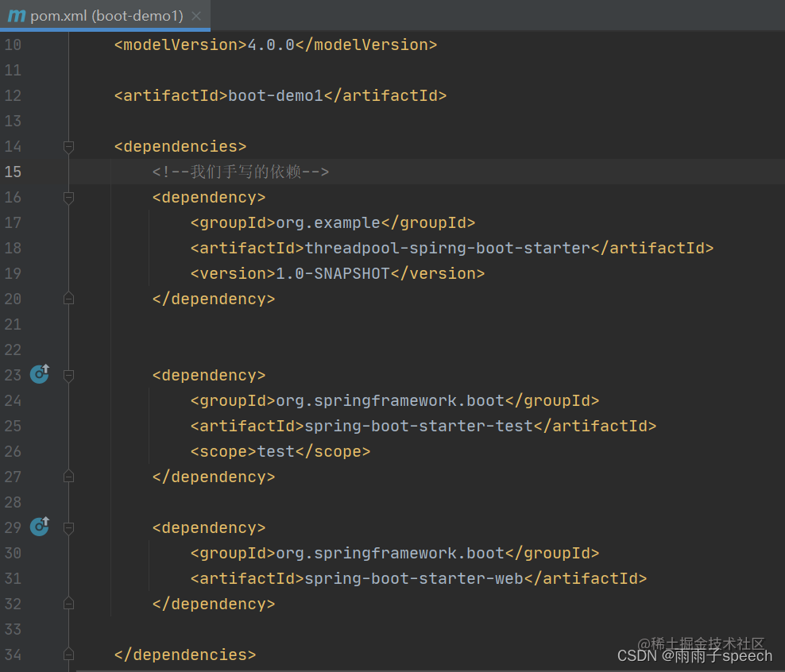Screen dimensions: 785x672
Task: Click line number 26 in the gutter
Action: point(13,452)
